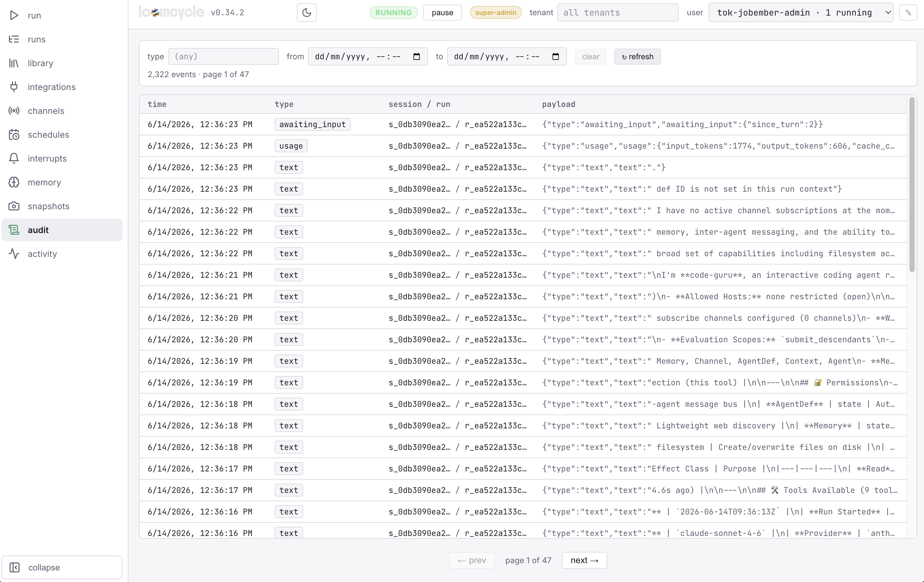924x582 pixels.
Task: Click the snapshots camera icon
Action: point(14,206)
